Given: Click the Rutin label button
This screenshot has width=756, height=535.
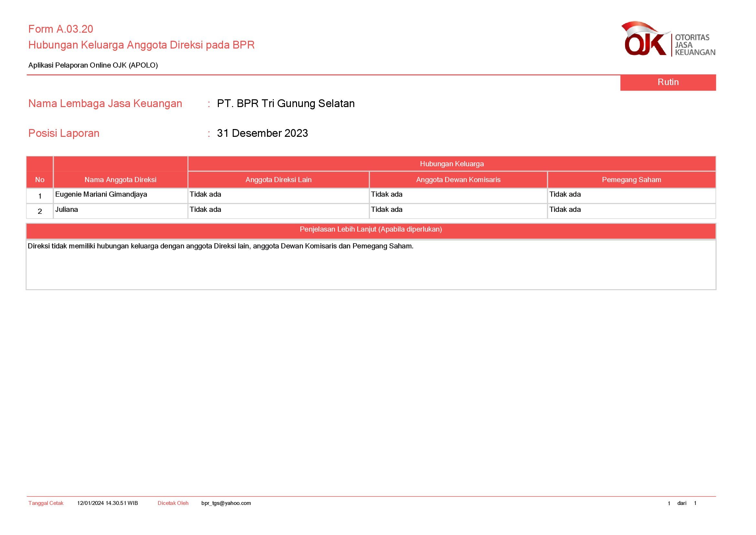Looking at the screenshot, I should pyautogui.click(x=668, y=82).
